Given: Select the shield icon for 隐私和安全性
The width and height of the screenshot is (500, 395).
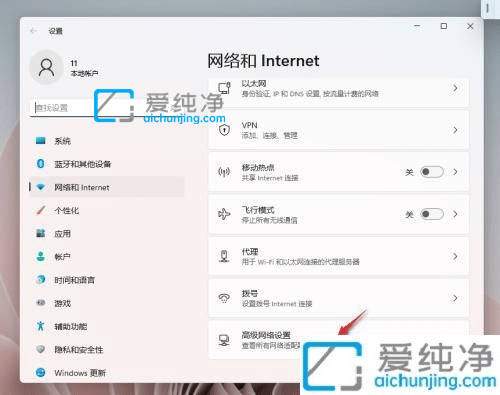Looking at the screenshot, I should (x=41, y=349).
